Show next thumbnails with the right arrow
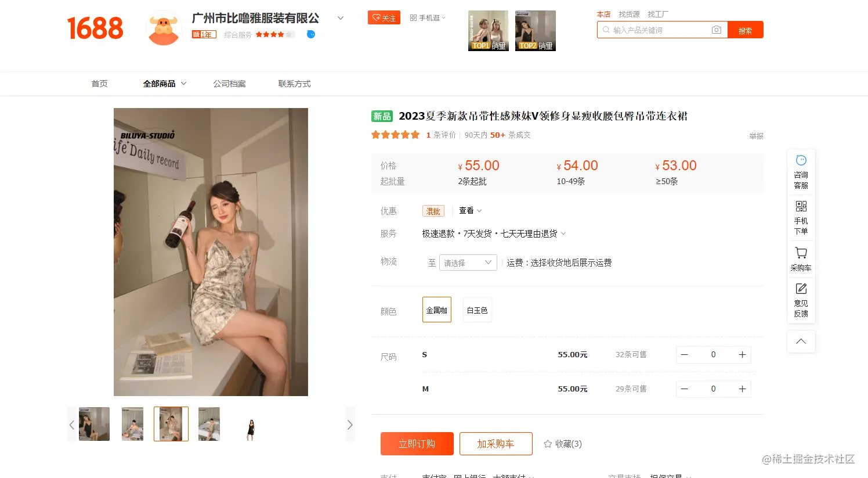Screen dimensions: 868x478 350,425
